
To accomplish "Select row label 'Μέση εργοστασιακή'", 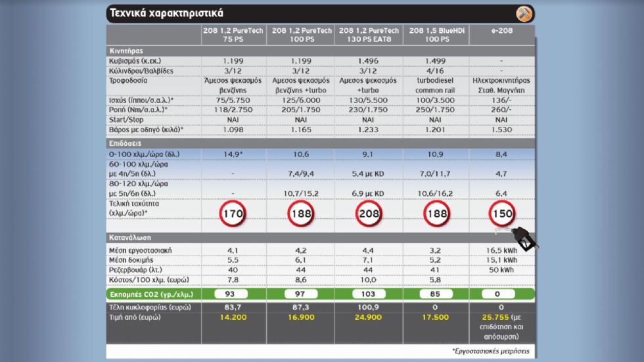I will click(140, 250).
